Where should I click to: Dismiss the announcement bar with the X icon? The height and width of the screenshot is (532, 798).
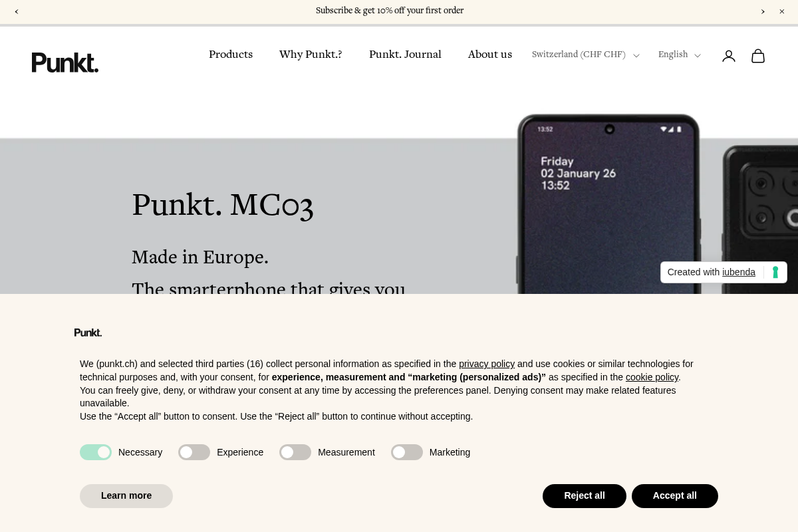[x=781, y=11]
